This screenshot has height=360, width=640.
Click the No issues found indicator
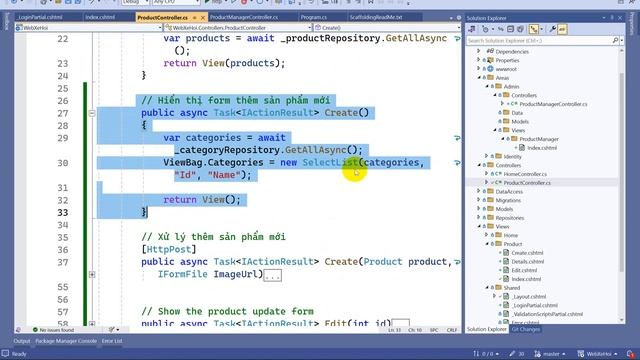pos(53,330)
